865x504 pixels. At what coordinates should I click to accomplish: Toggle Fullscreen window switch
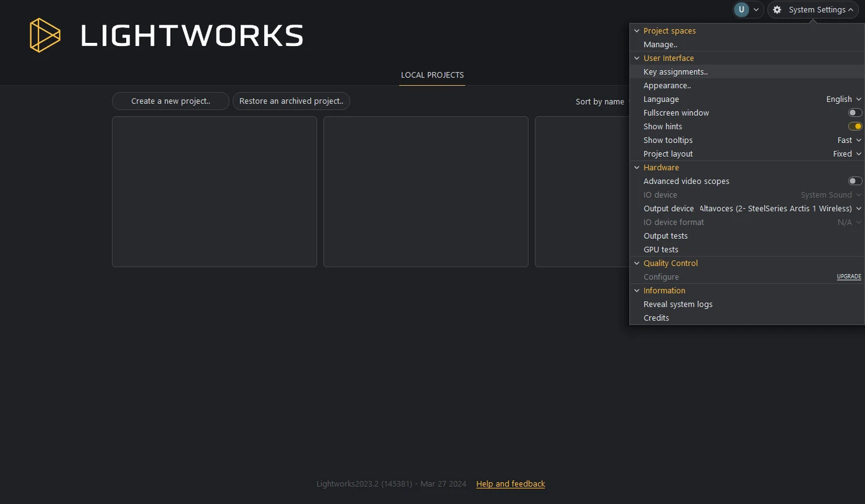855,113
